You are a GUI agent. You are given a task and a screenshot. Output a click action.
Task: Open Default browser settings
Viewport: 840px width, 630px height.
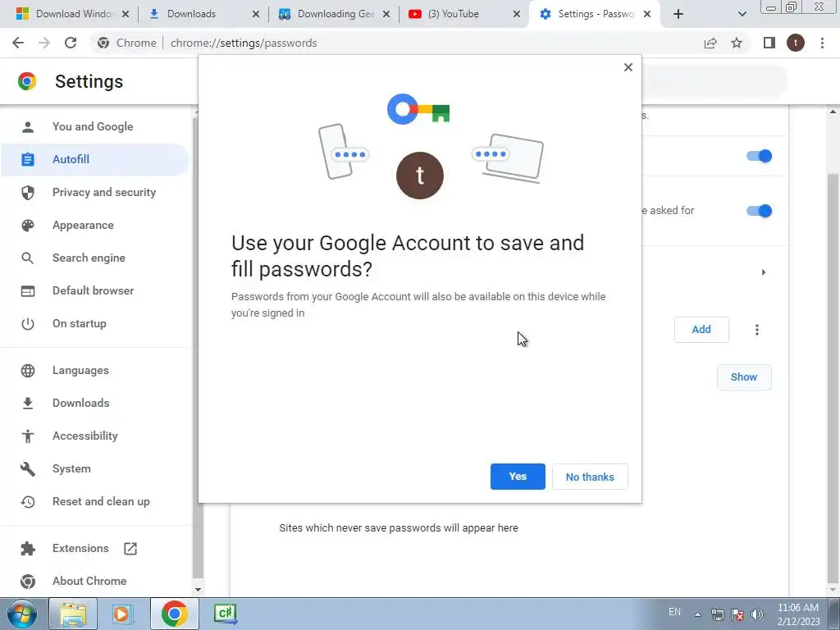click(x=94, y=290)
